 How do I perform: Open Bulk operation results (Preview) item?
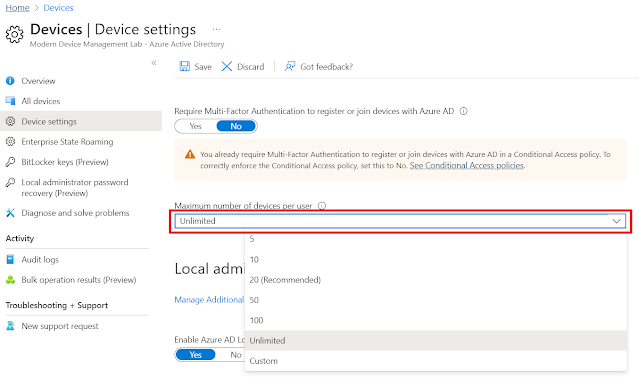tap(79, 280)
